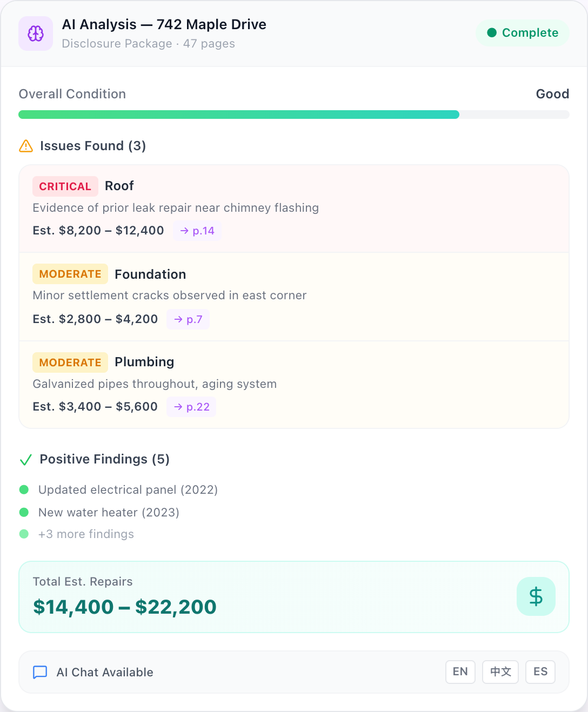Click the dollar sign icon
Screen dimensions: 588x712
pyautogui.click(x=536, y=596)
